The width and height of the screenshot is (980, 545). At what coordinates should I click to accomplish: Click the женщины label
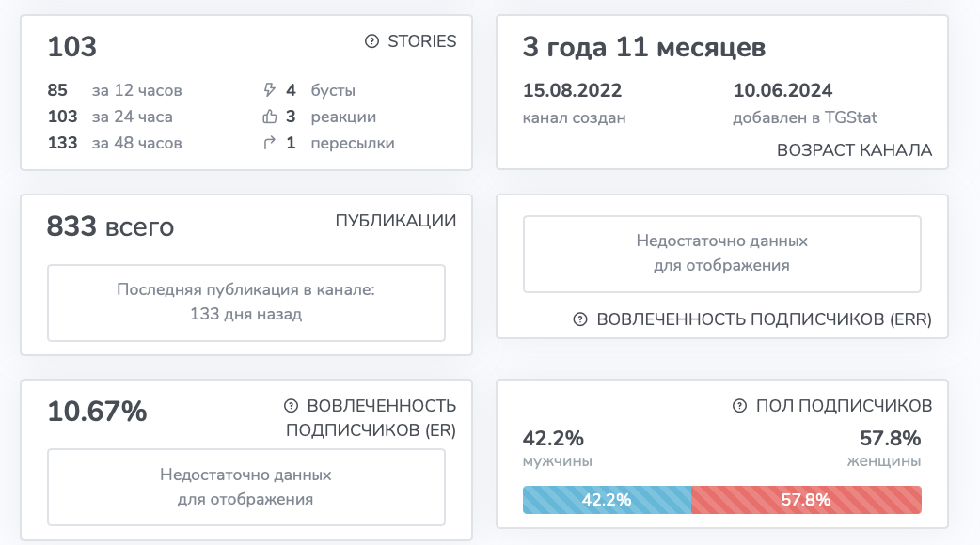[884, 461]
